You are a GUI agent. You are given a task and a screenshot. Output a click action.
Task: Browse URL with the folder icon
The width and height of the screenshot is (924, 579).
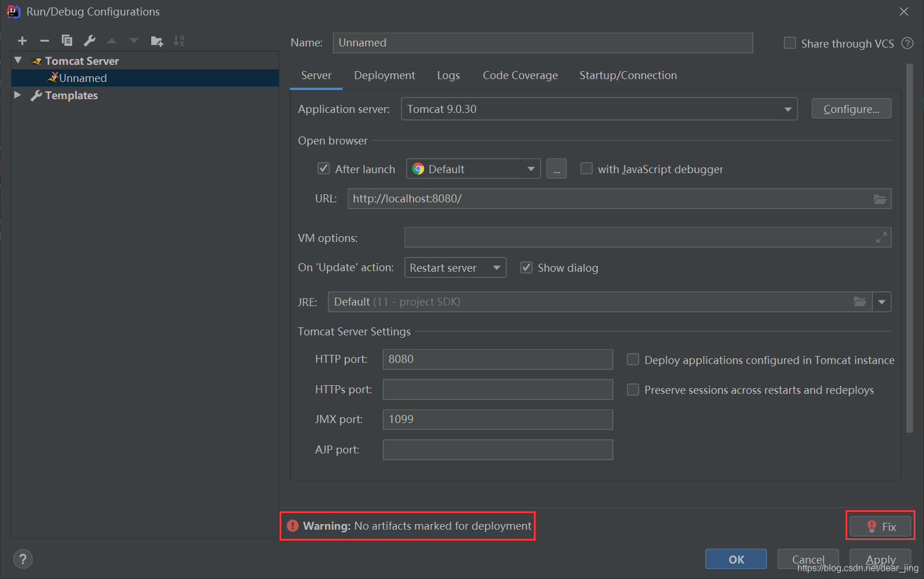tap(880, 199)
